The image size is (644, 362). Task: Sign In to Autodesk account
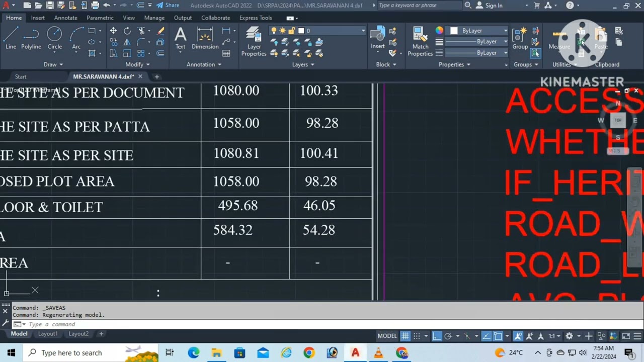(x=489, y=6)
